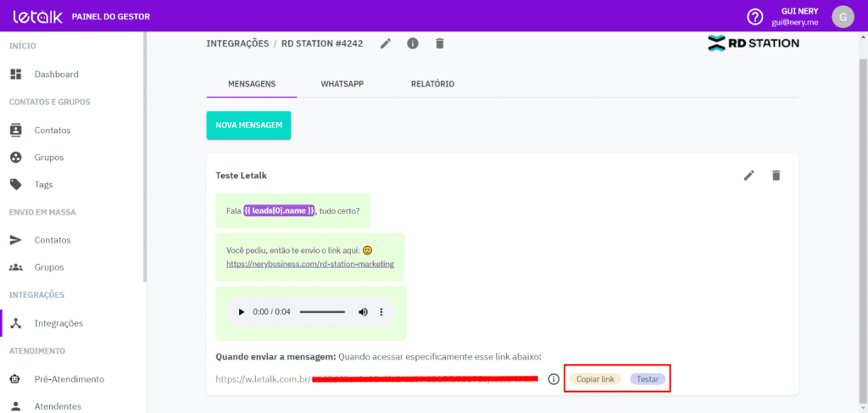
Task: Open the help question mark icon
Action: tap(755, 17)
